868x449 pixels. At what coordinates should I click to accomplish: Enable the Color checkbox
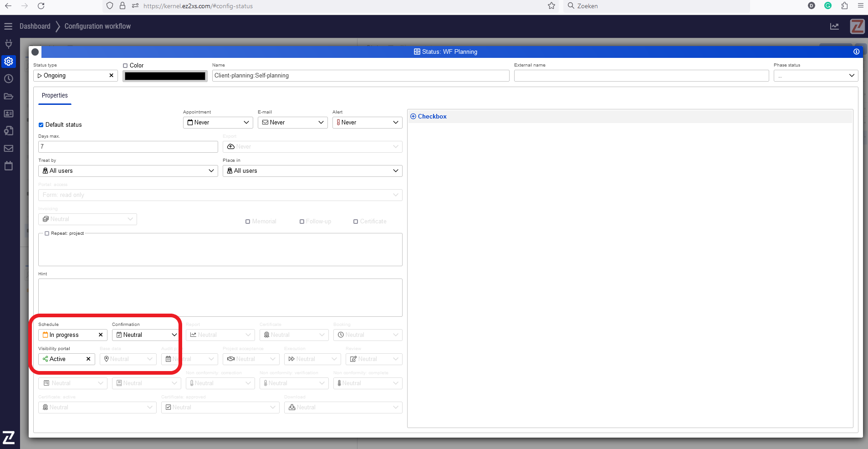pyautogui.click(x=125, y=66)
